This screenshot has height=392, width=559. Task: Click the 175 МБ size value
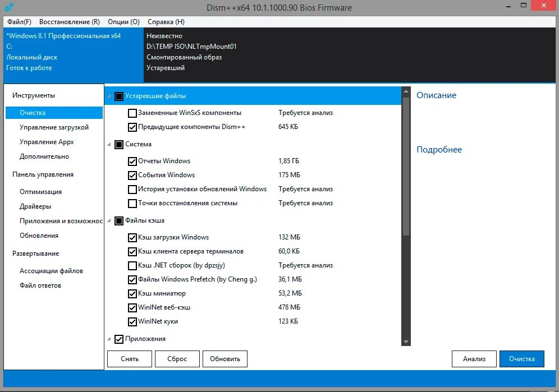[x=289, y=175]
